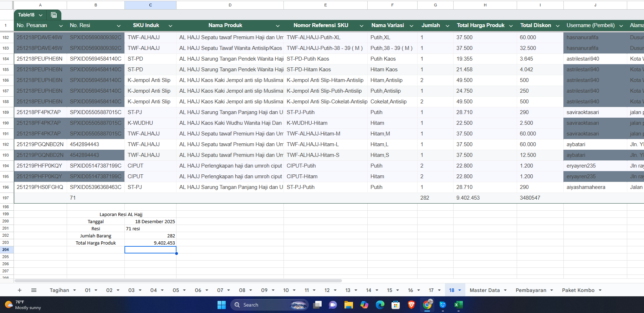The width and height of the screenshot is (644, 313).
Task: Switch to sheet tab 17
Action: point(431,290)
